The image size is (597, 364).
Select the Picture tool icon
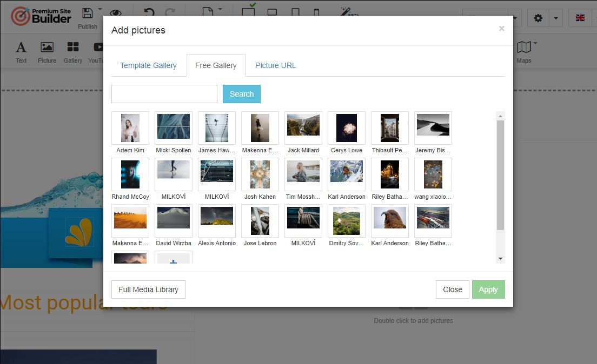(x=47, y=47)
